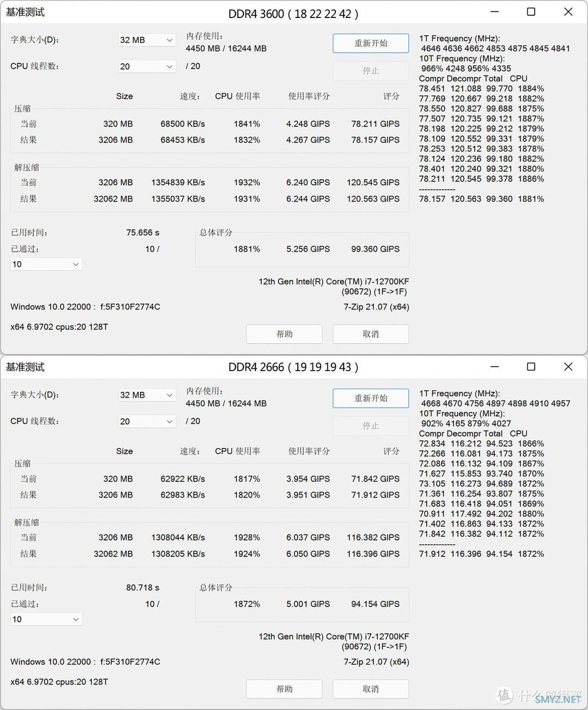Screen dimensions: 588x710
Task: Click the usage rating 6.050 GIPS
Action: click(308, 554)
